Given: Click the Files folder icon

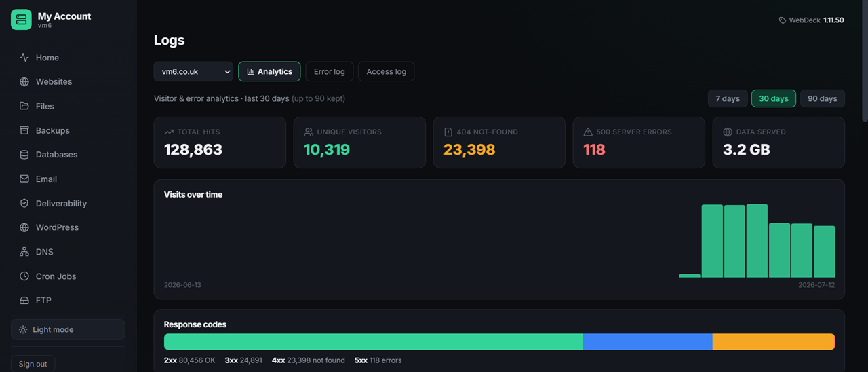Looking at the screenshot, I should click(x=24, y=106).
